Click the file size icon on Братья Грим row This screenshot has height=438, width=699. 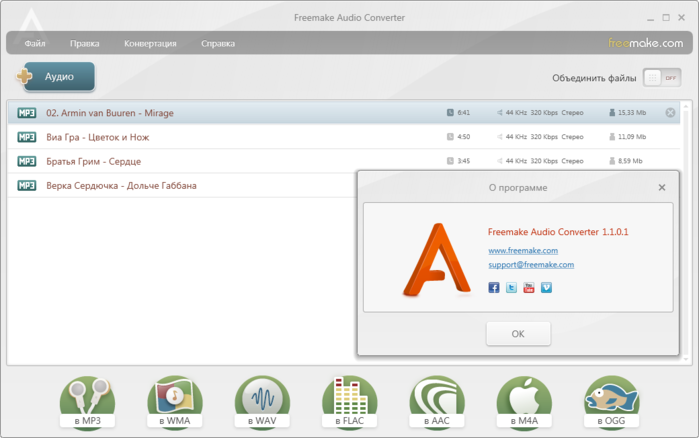coord(612,160)
